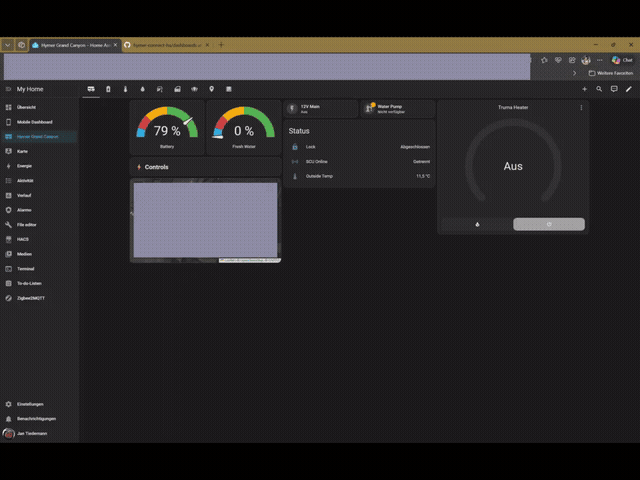
Task: Set Truma Heater to heat mode
Action: tap(477, 224)
